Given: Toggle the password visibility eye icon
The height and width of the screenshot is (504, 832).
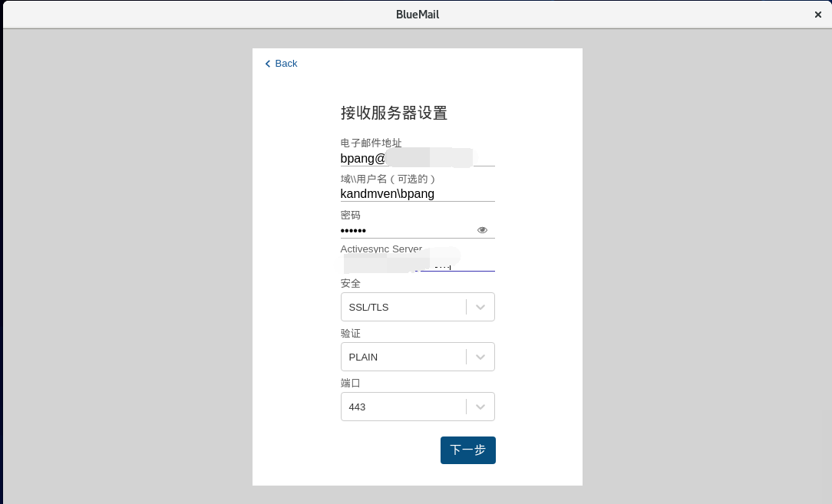Looking at the screenshot, I should (x=482, y=229).
